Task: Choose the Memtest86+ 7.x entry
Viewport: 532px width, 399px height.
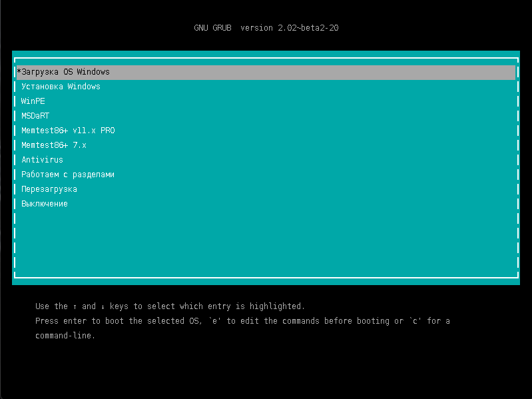Action: coord(54,145)
